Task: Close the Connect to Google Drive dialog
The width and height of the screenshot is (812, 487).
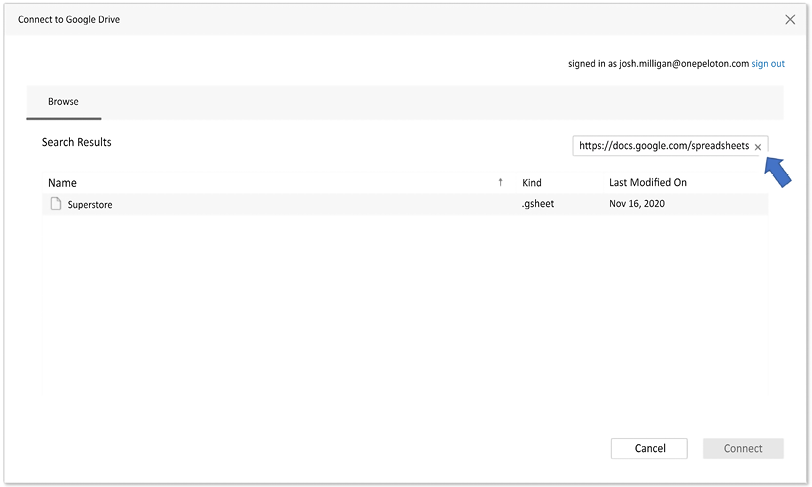Action: (790, 19)
